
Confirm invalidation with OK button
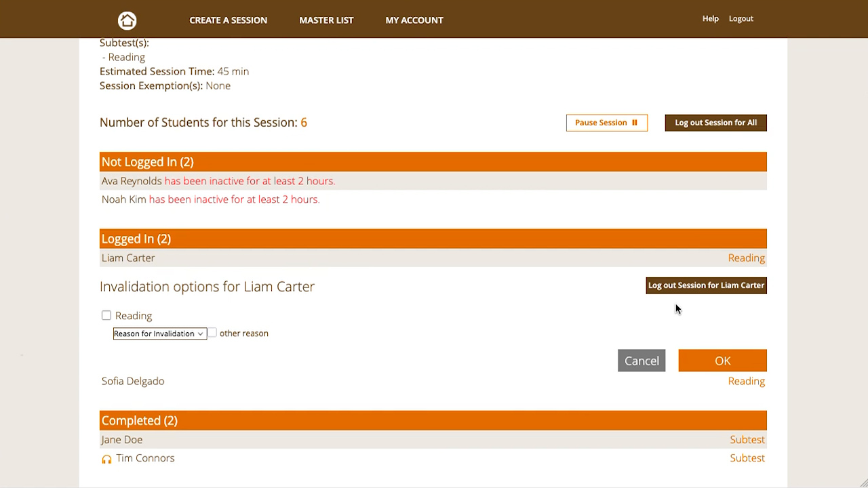[722, 361]
